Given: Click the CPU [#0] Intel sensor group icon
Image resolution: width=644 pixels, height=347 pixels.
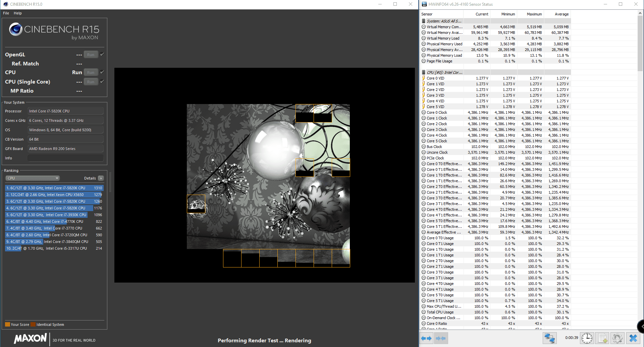Looking at the screenshot, I should click(424, 72).
